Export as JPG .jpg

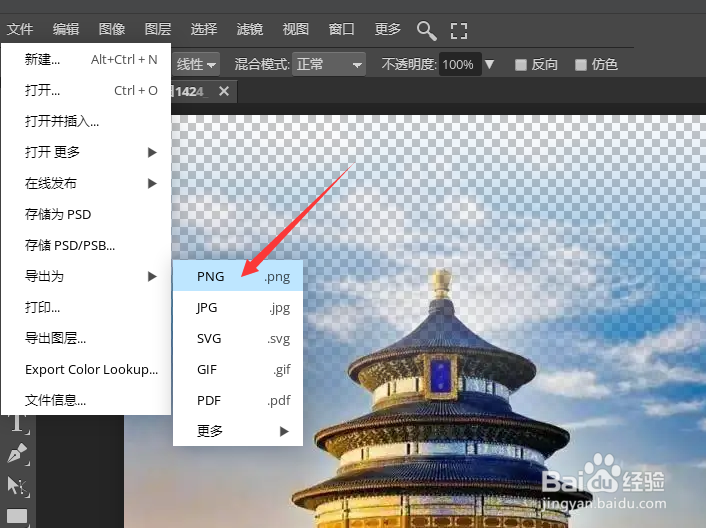238,307
